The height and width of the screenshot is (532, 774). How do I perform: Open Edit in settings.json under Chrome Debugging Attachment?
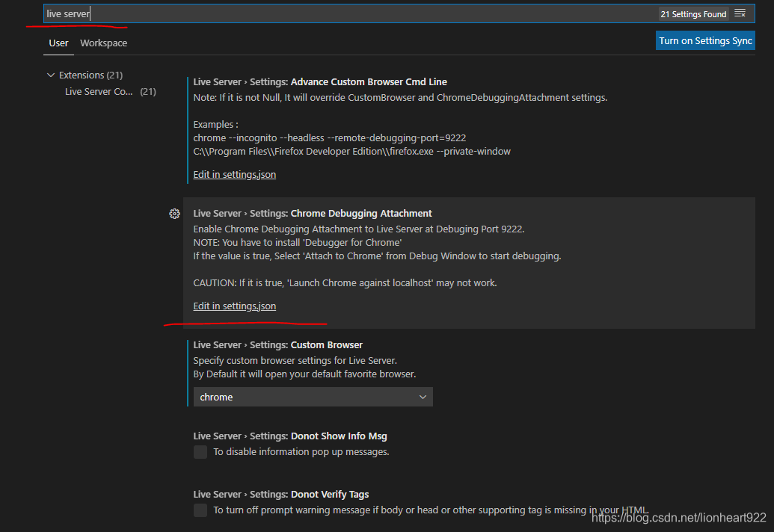tap(235, 306)
